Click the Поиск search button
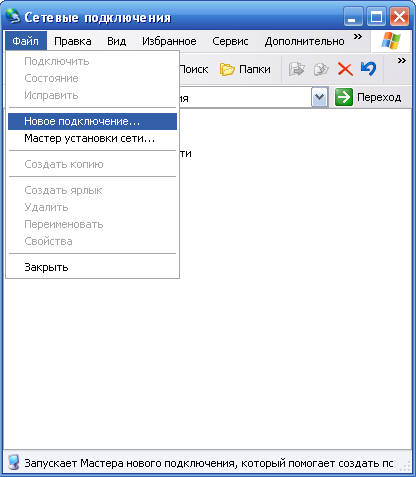The image size is (416, 477). pos(194,69)
